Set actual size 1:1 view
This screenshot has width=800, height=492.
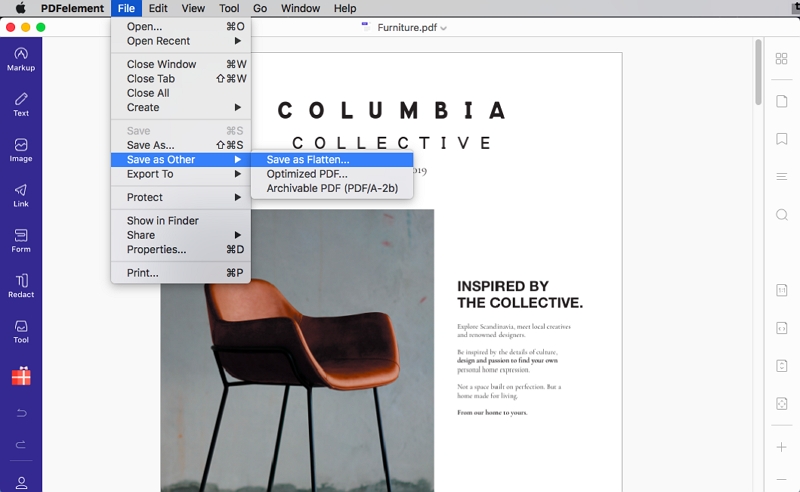[x=781, y=290]
